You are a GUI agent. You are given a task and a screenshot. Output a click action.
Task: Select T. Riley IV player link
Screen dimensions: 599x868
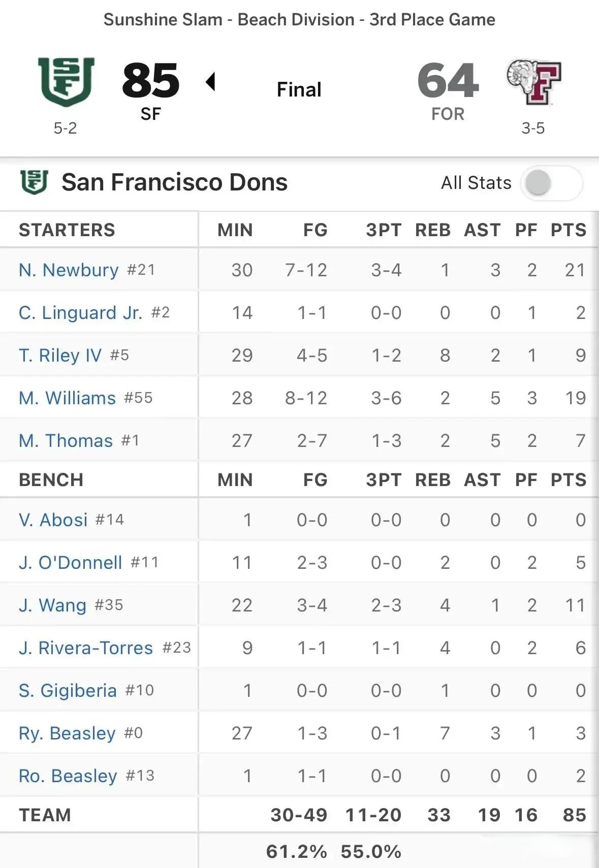[60, 355]
